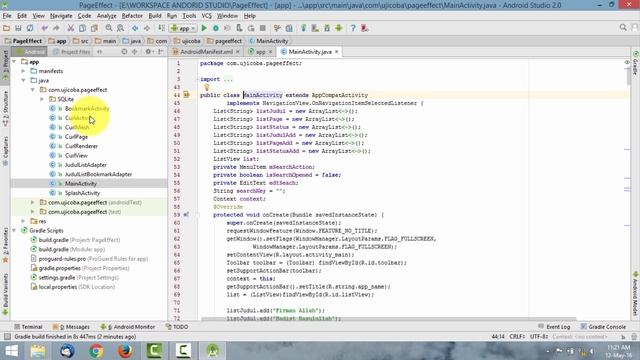Click the Attach debugger icon
Viewport: 640px width, 360px height.
[239, 28]
